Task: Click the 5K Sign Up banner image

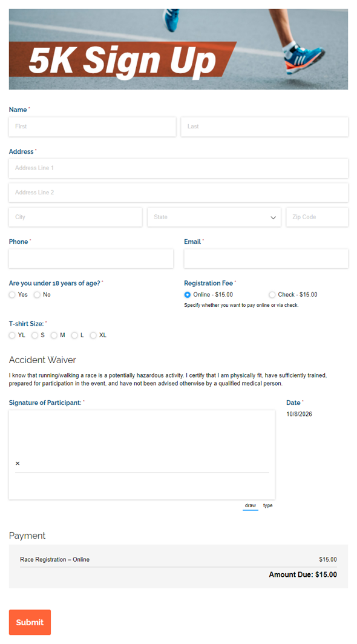Action: tap(178, 49)
